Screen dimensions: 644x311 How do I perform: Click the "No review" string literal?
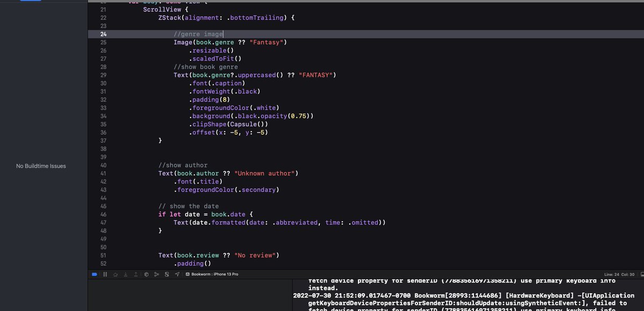tap(255, 255)
